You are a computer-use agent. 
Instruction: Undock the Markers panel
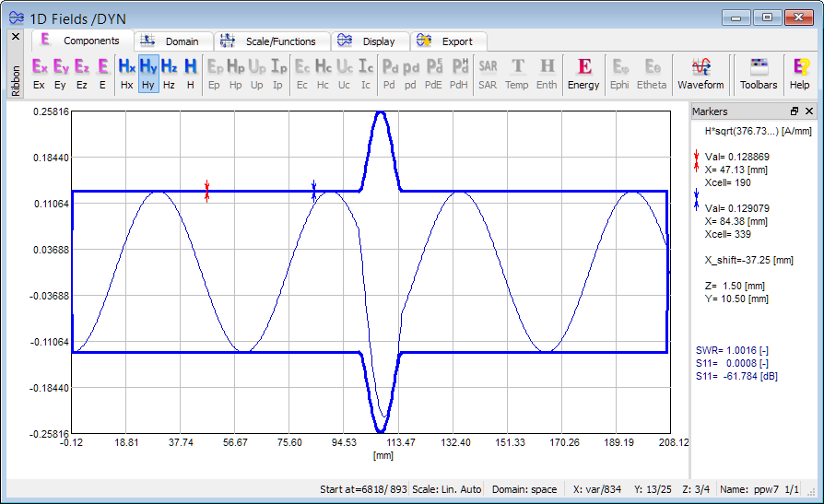pos(795,111)
